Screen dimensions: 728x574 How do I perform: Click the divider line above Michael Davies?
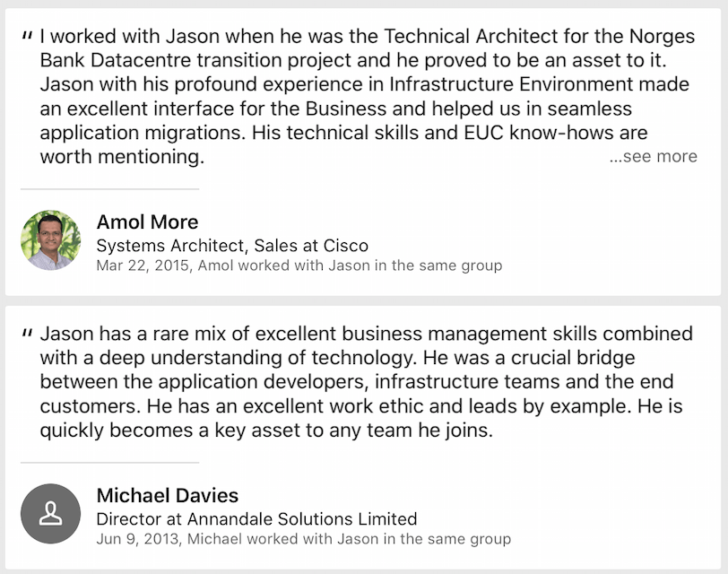point(109,463)
